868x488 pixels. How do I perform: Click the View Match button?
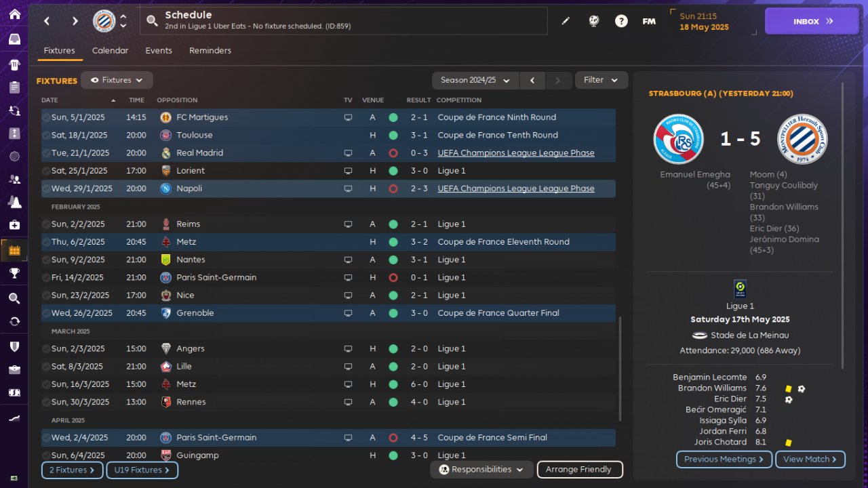[x=810, y=459]
